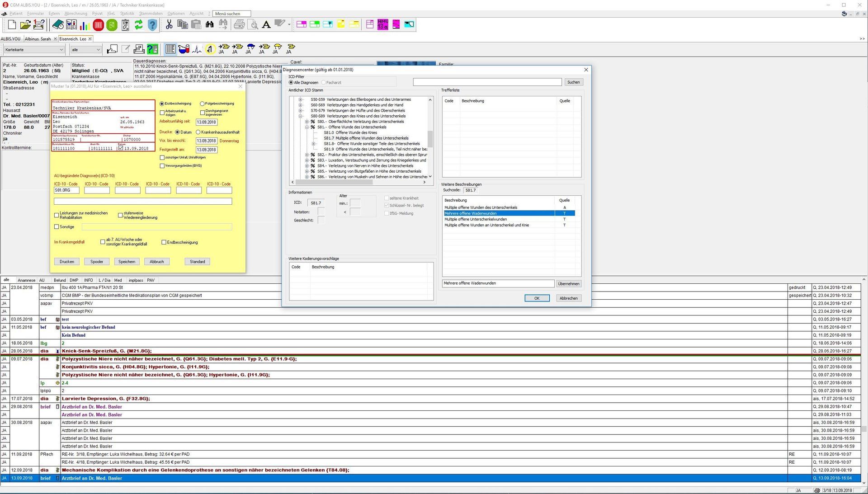Expand the S50-S59 tree node
Image resolution: width=868 pixels, height=494 pixels.
click(300, 99)
